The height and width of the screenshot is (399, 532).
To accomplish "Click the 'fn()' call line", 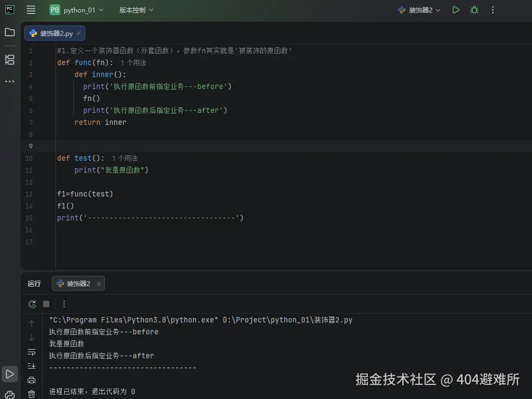I will point(91,98).
